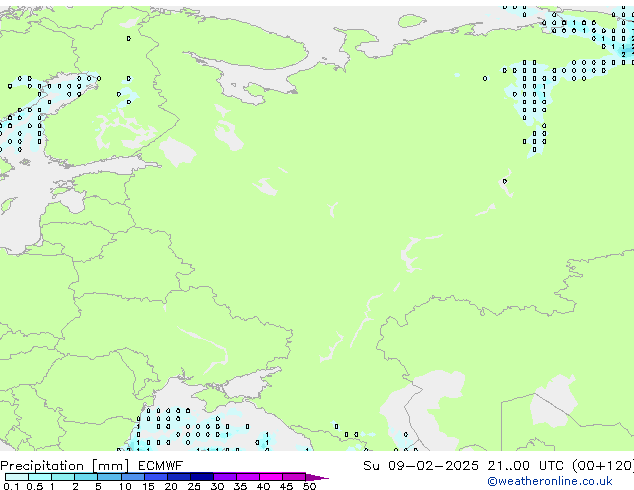This screenshot has width=634, height=490.
Task: Select the 25 to 30 mm legend swatch
Action: [x=201, y=477]
